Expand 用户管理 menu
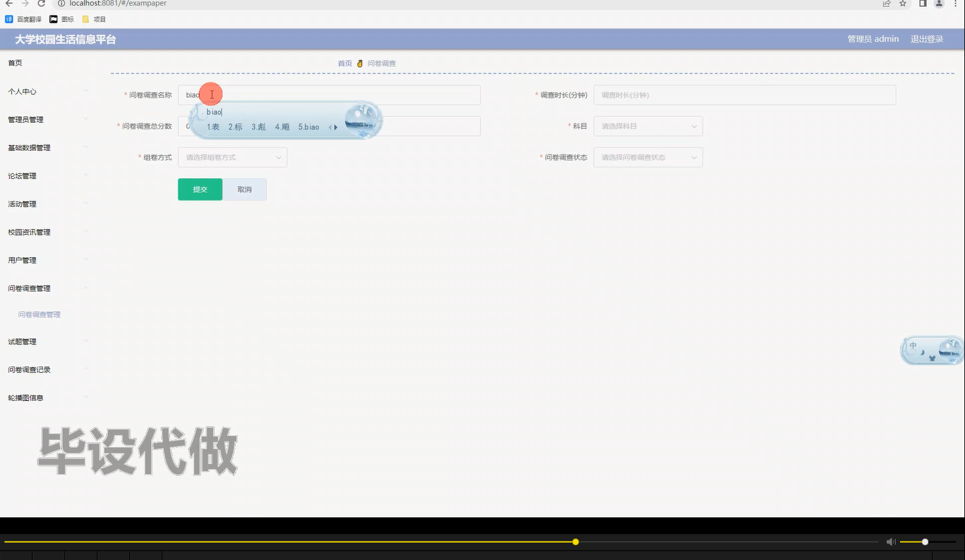Screen dimensions: 965x560 48,260
